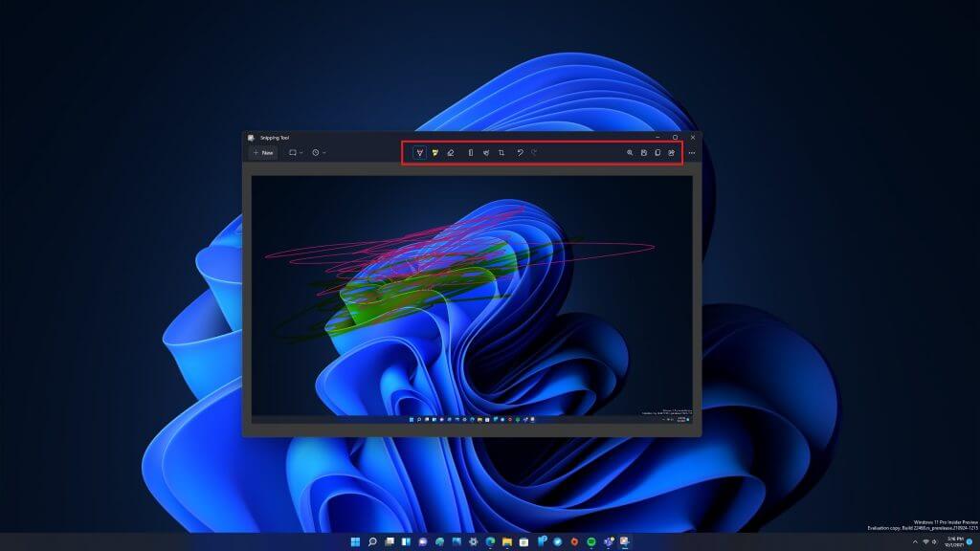This screenshot has width=980, height=551.
Task: Open the snipping mode dropdown
Action: point(300,153)
